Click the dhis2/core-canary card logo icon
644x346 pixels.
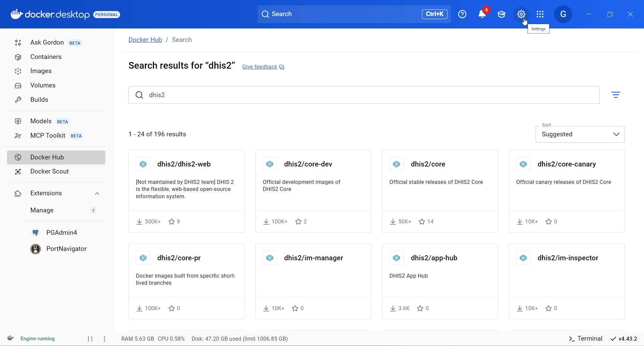[x=523, y=164]
